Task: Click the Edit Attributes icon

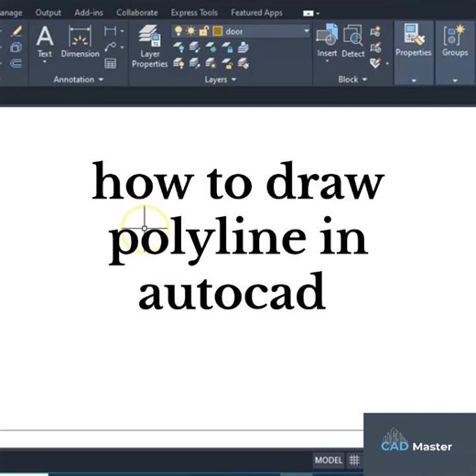Action: [x=375, y=63]
